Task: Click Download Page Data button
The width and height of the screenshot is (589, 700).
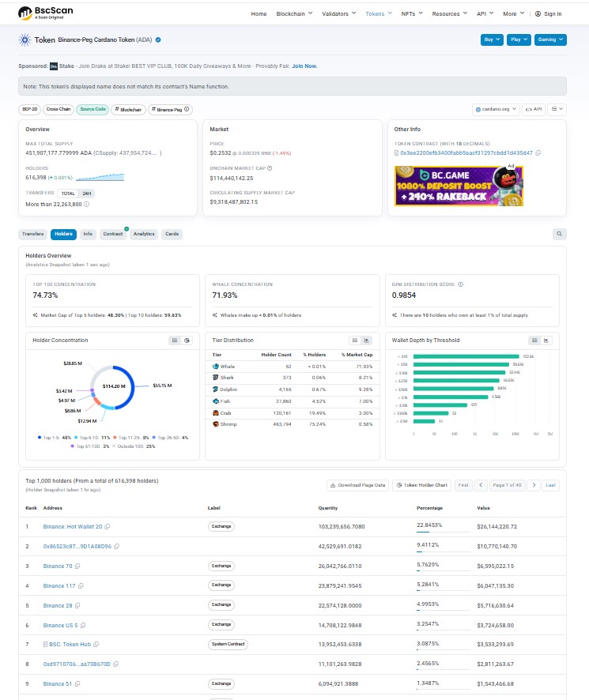Action: point(357,485)
